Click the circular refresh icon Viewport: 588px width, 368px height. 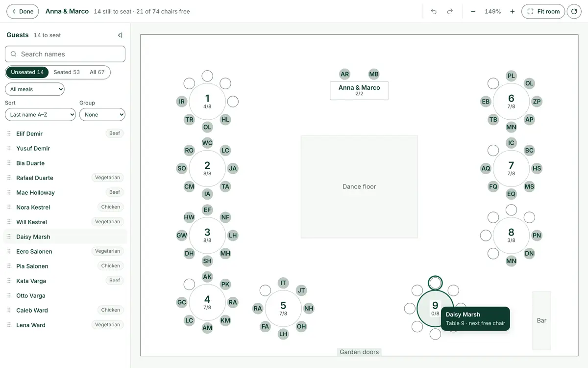click(574, 11)
